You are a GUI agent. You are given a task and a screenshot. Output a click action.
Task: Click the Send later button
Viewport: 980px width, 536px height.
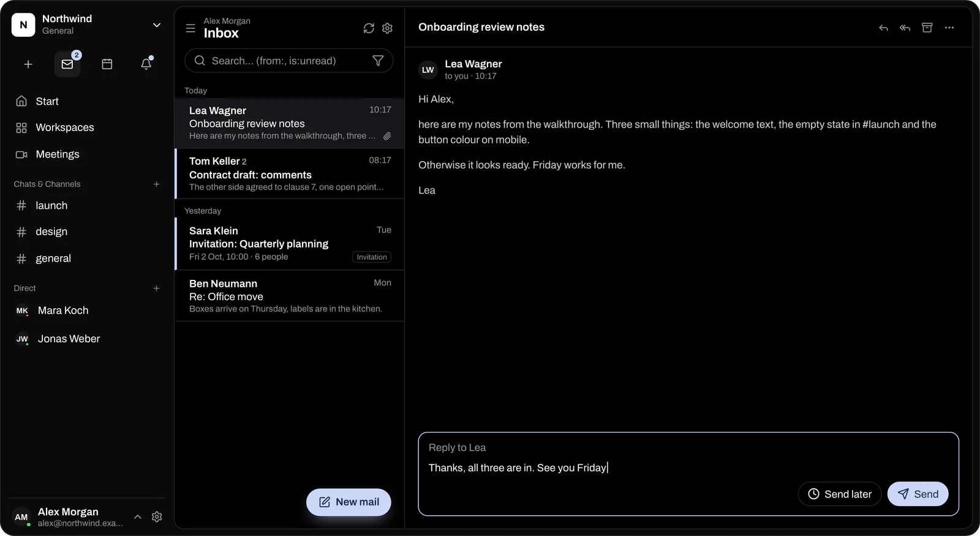point(840,494)
